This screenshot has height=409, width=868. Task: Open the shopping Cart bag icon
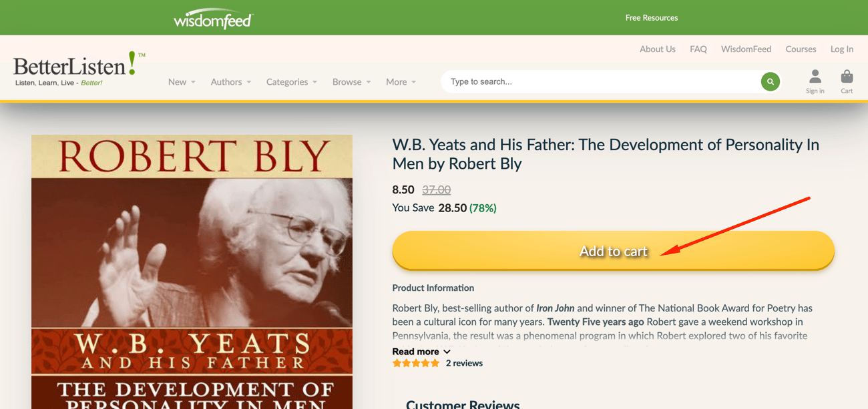point(847,81)
